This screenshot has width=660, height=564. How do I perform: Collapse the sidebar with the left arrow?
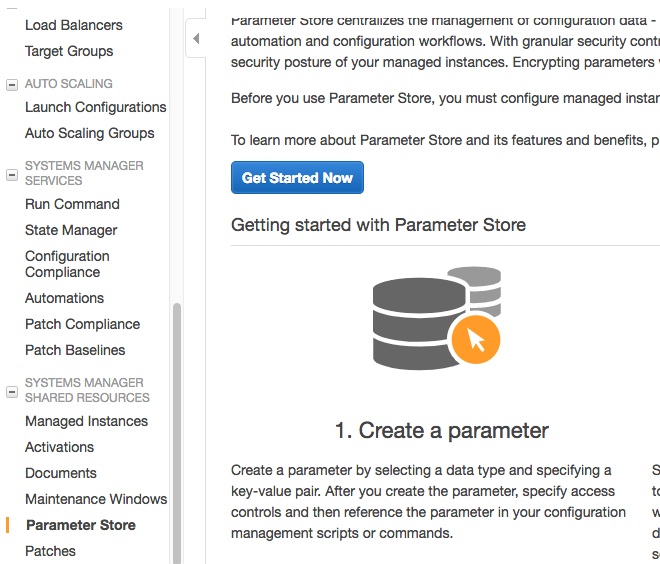tap(196, 39)
